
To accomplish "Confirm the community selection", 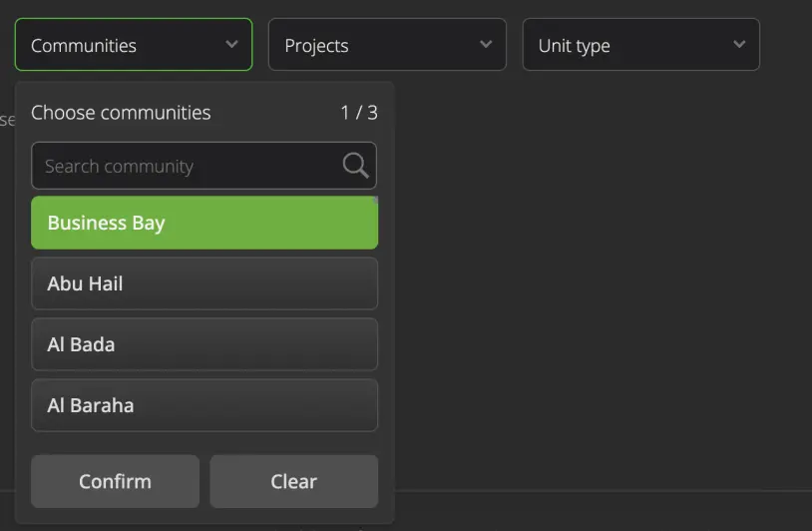I will [116, 481].
